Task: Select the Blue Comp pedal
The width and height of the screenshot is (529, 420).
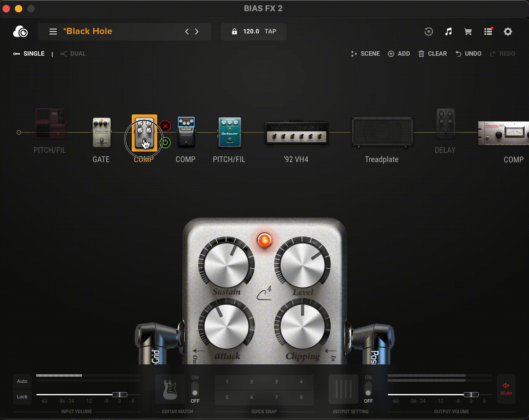Action: [186, 132]
